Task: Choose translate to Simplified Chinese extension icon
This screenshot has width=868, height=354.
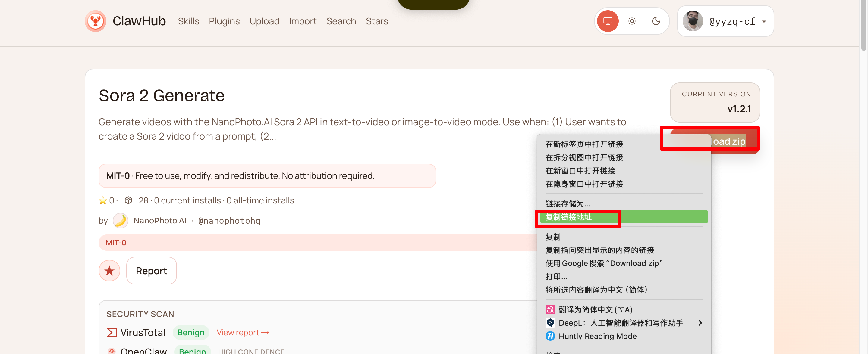Action: pyautogui.click(x=550, y=309)
